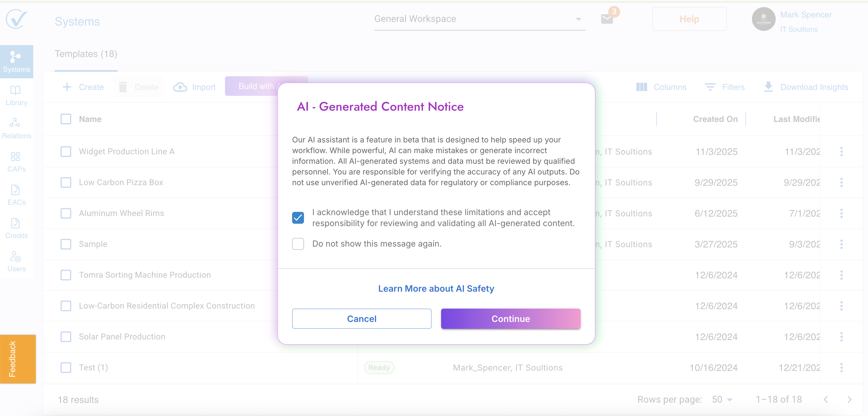The height and width of the screenshot is (416, 868).
Task: Click the orange Feedback tab
Action: tap(18, 359)
